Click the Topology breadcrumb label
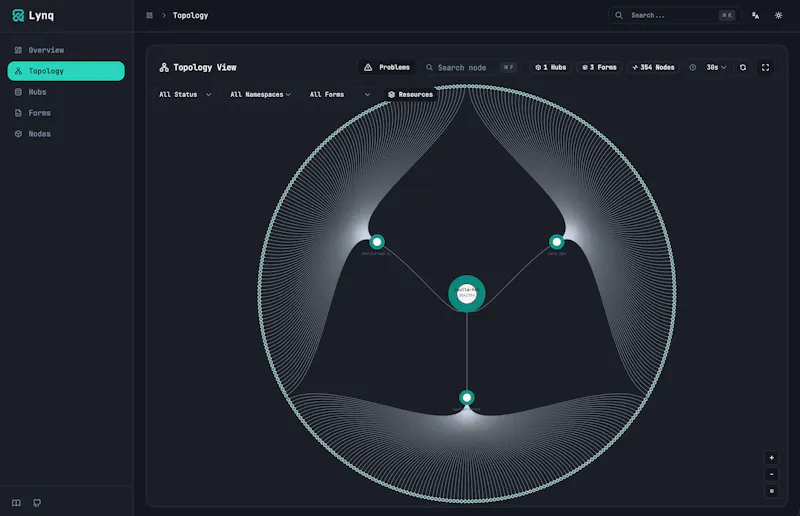 190,15
